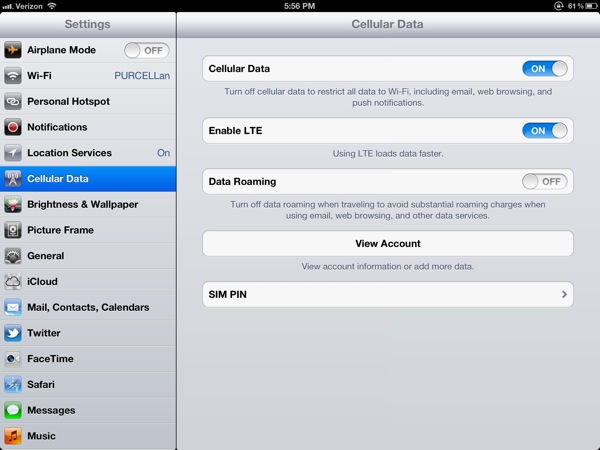Tap the 61% battery percentage

coord(576,6)
